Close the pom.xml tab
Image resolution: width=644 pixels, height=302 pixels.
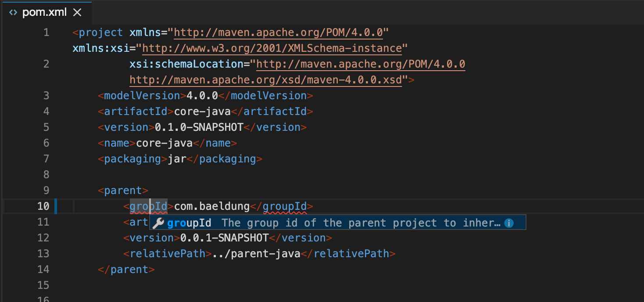77,12
